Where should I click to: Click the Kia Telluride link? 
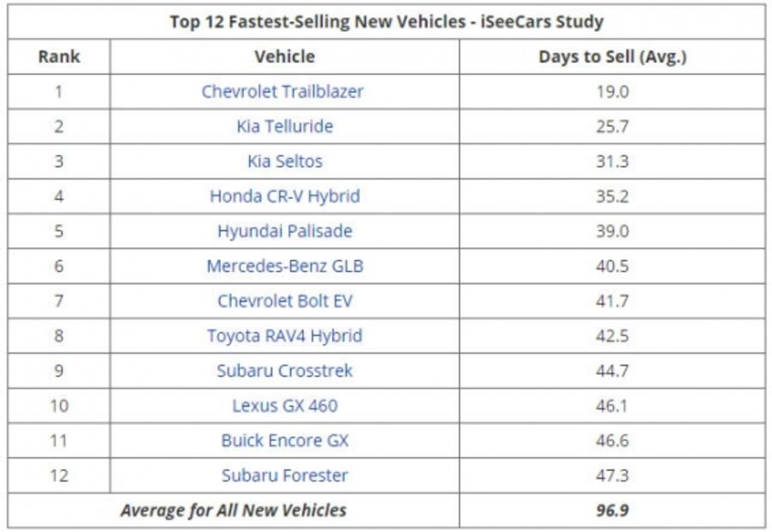point(284,126)
